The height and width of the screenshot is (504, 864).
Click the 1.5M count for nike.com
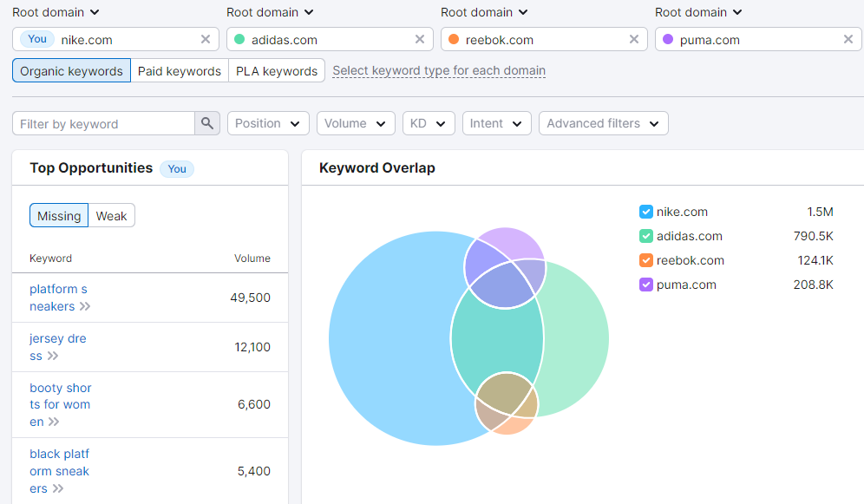pyautogui.click(x=820, y=212)
